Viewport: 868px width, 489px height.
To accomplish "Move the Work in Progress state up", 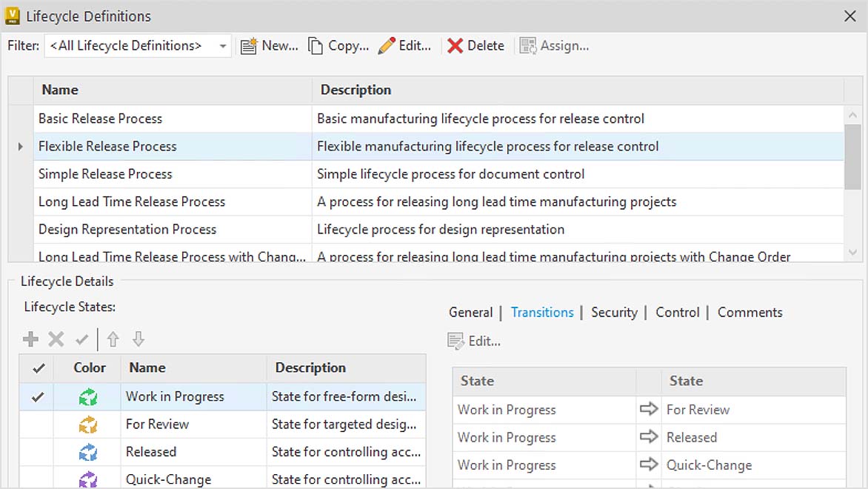I will 113,339.
